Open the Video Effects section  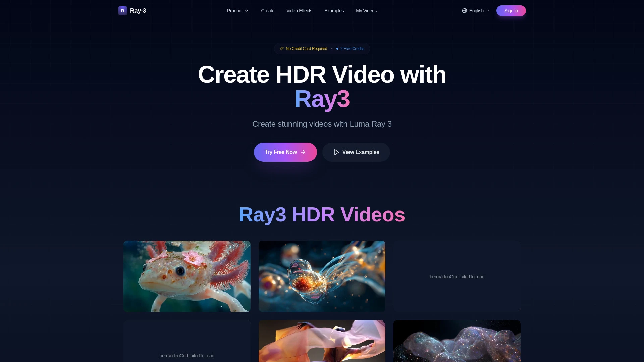coord(299,11)
